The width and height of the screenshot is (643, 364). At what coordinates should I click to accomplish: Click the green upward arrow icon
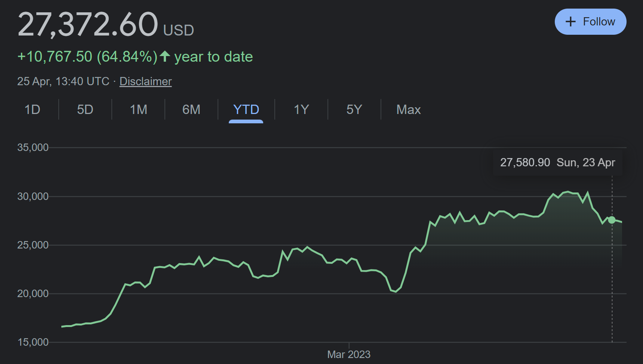[165, 56]
